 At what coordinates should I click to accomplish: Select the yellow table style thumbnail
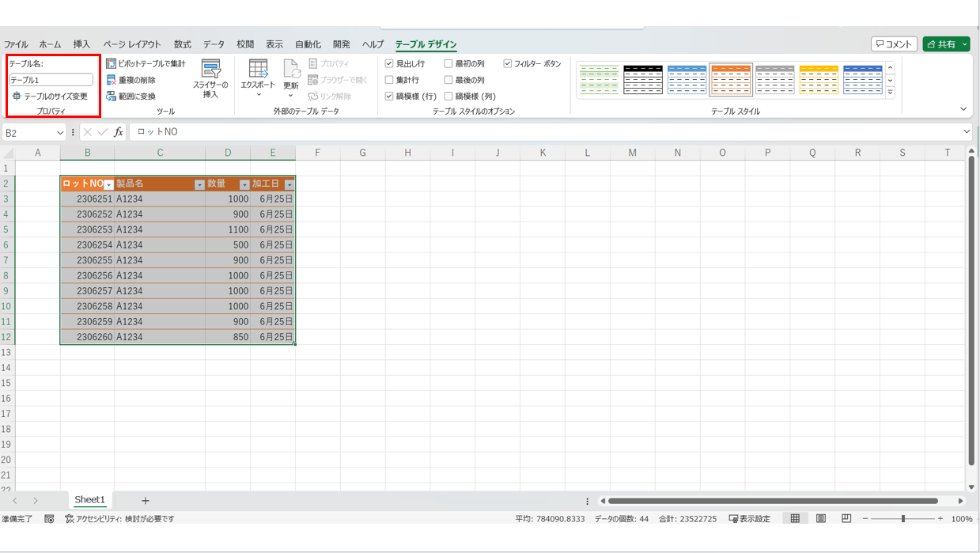[x=819, y=79]
